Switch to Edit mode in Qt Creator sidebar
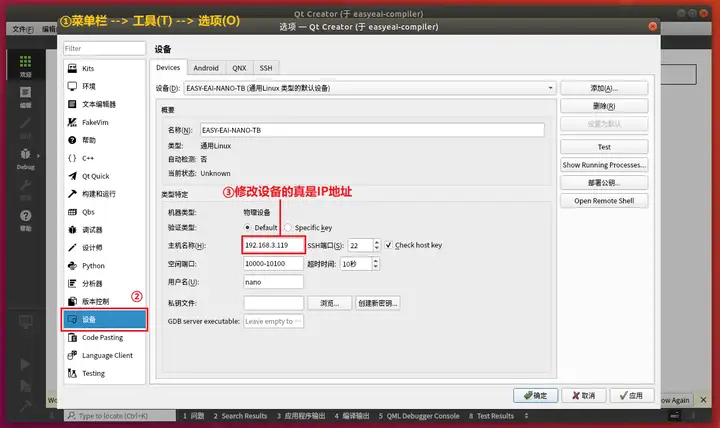Screen dimensions: 720x428 click(25, 97)
